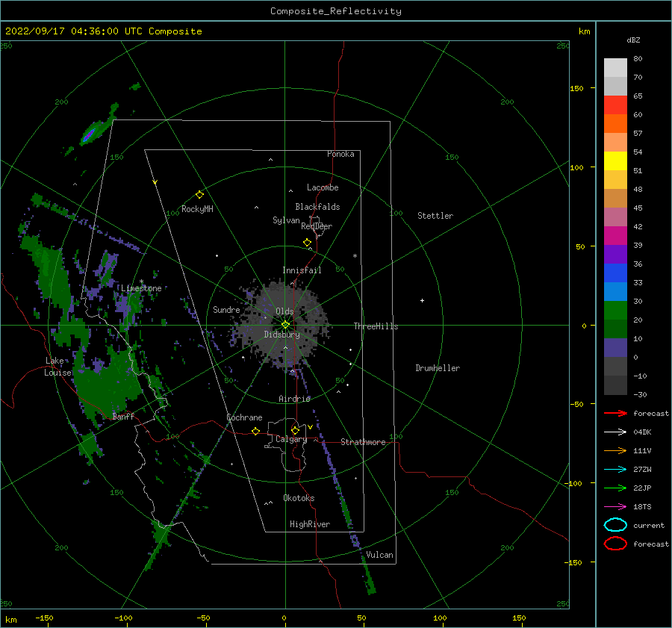Click the Ponoka city label
This screenshot has height=628, width=672.
[x=340, y=154]
